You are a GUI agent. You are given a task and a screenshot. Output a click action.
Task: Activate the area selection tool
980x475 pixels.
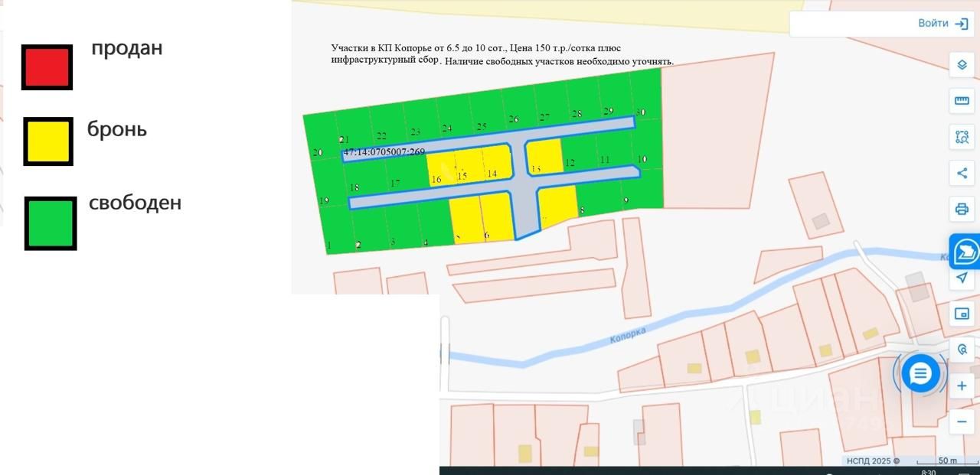pyautogui.click(x=962, y=138)
